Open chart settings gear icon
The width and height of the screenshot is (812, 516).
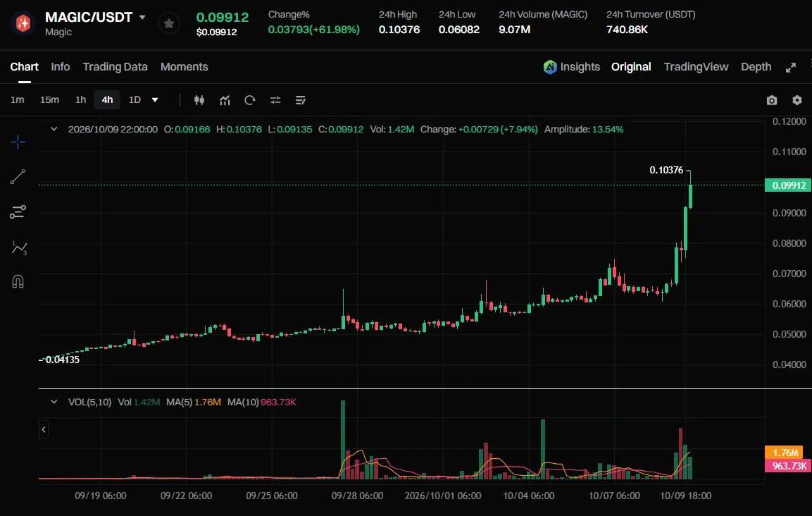pos(797,100)
